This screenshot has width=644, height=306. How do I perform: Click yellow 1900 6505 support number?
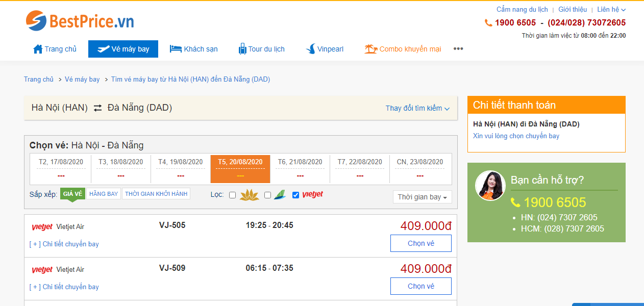pos(555,202)
